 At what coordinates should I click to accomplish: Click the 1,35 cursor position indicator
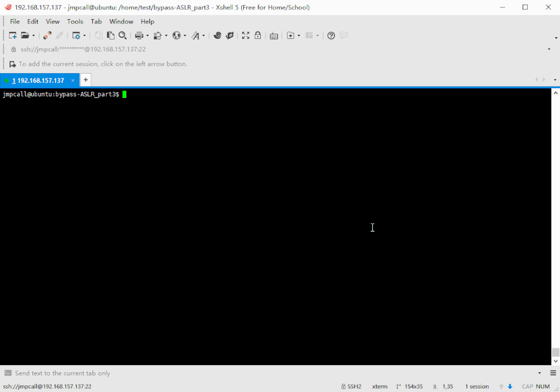[x=443, y=386]
